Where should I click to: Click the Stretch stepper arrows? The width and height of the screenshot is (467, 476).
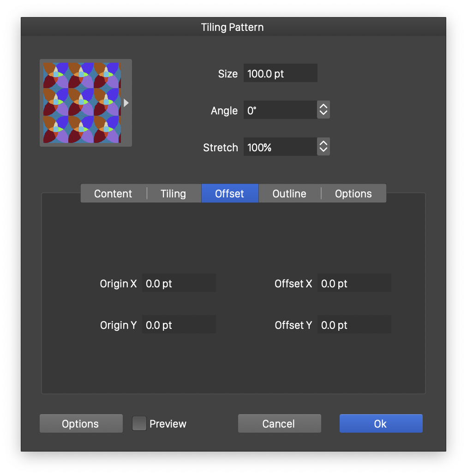323,147
